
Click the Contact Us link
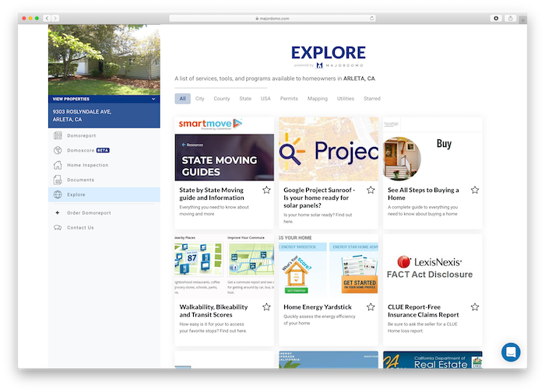click(80, 228)
